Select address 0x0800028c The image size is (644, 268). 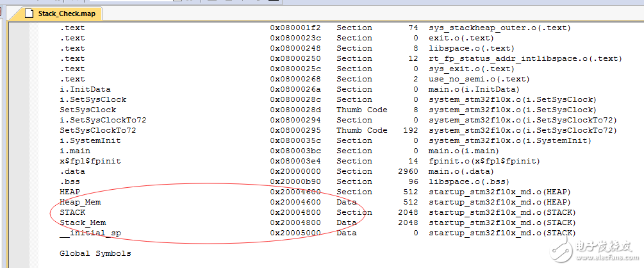(x=295, y=100)
